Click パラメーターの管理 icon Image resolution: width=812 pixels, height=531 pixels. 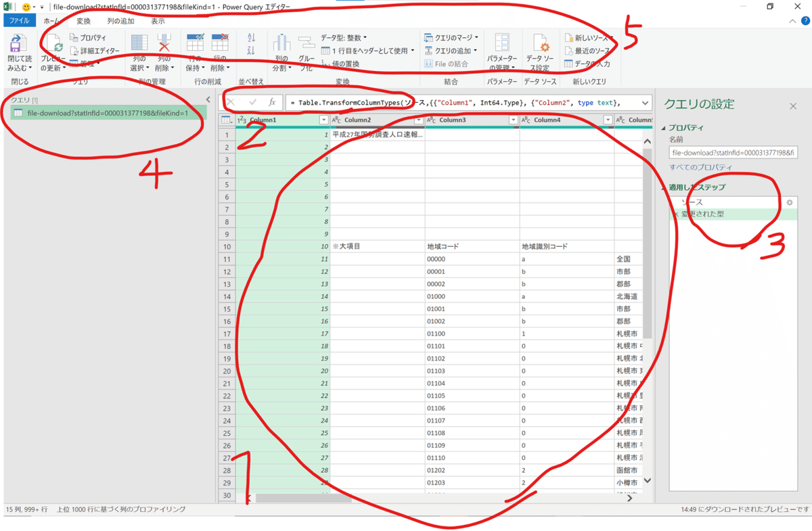pyautogui.click(x=502, y=42)
